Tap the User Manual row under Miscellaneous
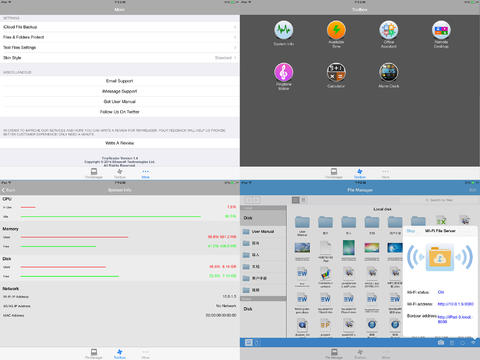 point(120,102)
